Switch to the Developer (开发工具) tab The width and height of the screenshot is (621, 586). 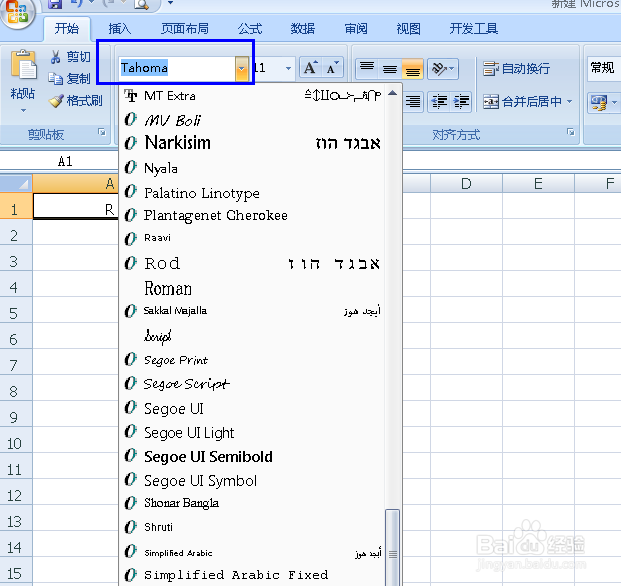pos(474,29)
